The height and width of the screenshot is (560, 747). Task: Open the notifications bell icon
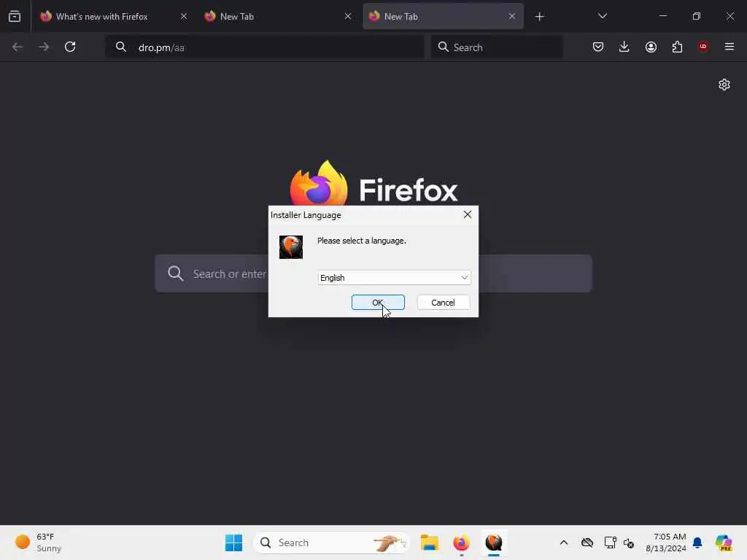697,542
